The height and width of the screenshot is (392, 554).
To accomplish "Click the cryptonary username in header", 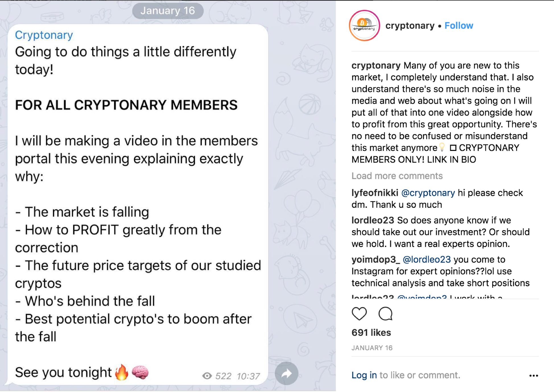I will point(410,26).
